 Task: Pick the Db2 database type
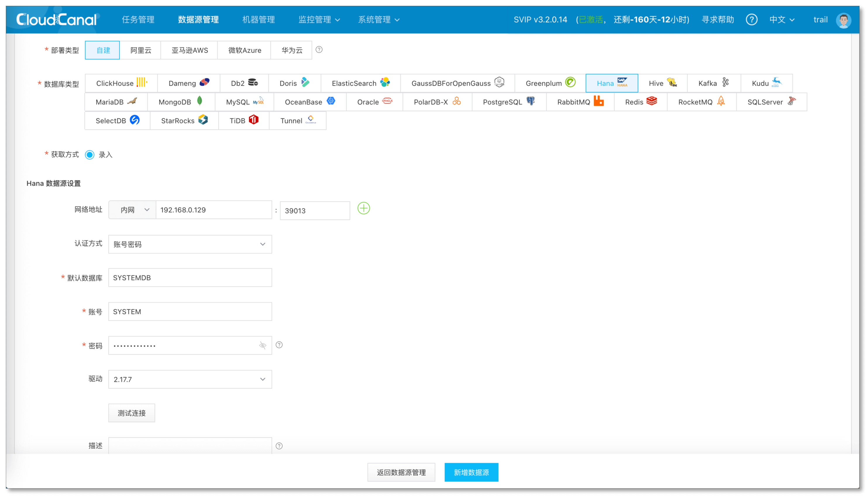click(x=244, y=83)
